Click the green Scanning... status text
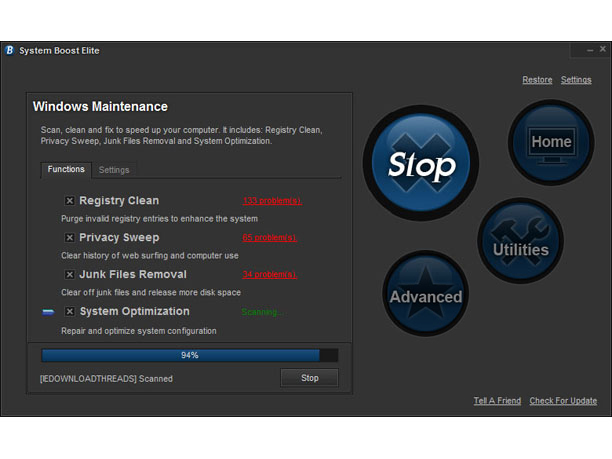 click(x=262, y=312)
